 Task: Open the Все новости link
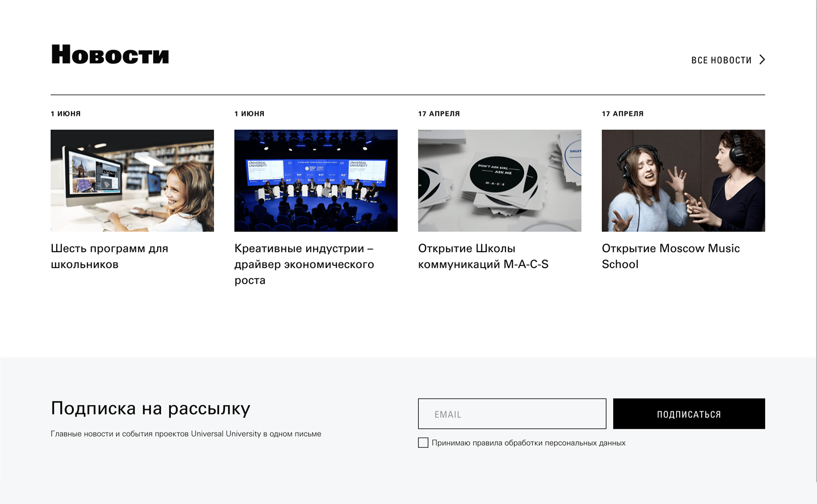tap(721, 60)
